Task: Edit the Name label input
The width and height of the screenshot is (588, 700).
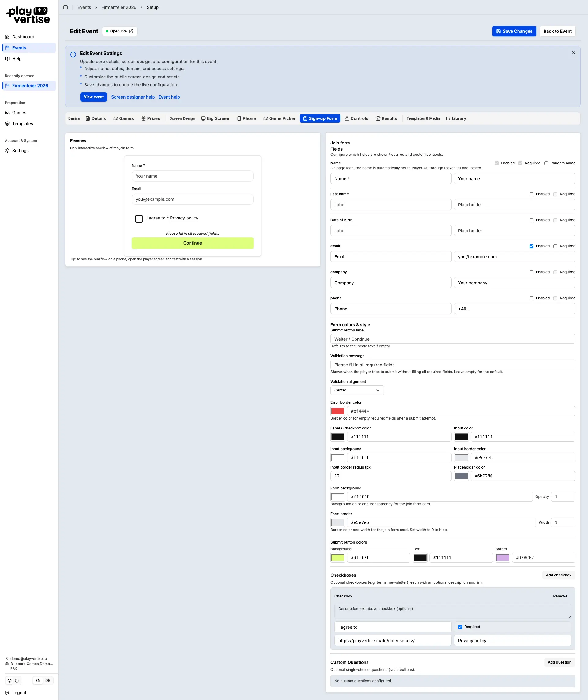Action: tap(390, 179)
